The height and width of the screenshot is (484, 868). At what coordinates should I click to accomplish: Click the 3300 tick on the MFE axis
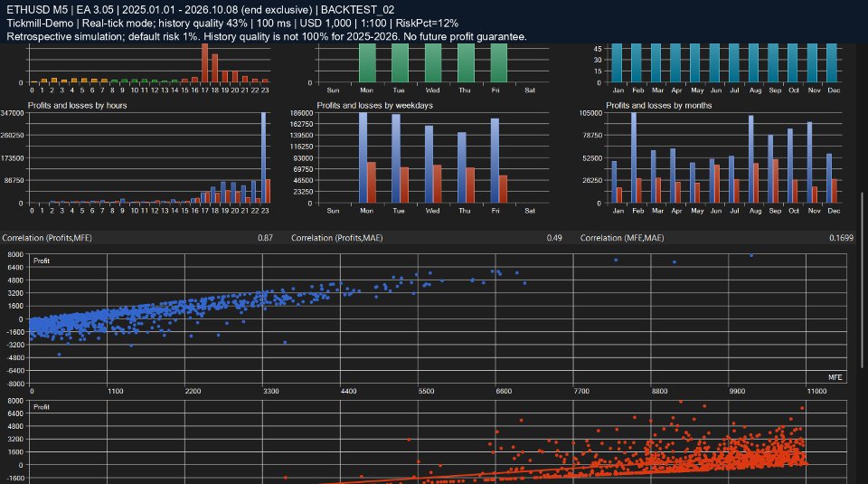(x=270, y=391)
